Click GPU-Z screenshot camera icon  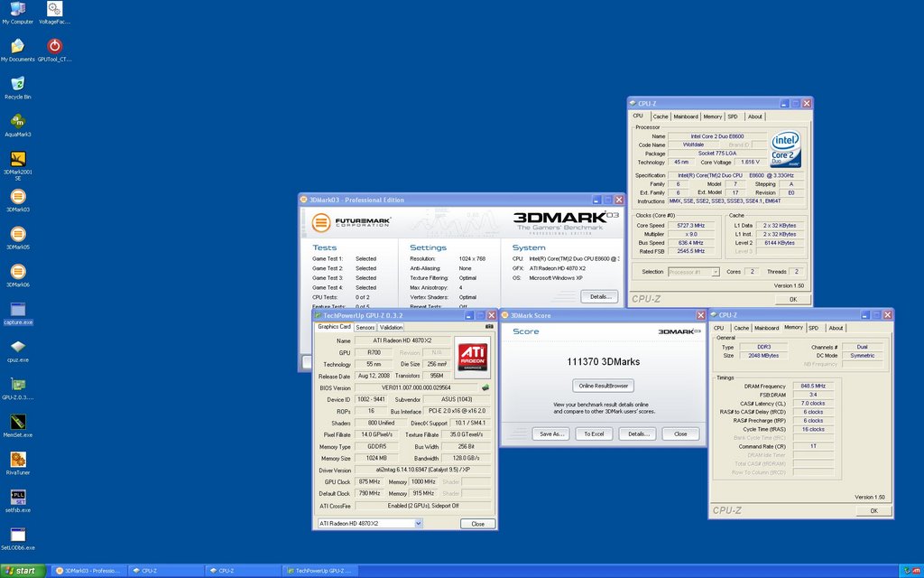point(488,327)
